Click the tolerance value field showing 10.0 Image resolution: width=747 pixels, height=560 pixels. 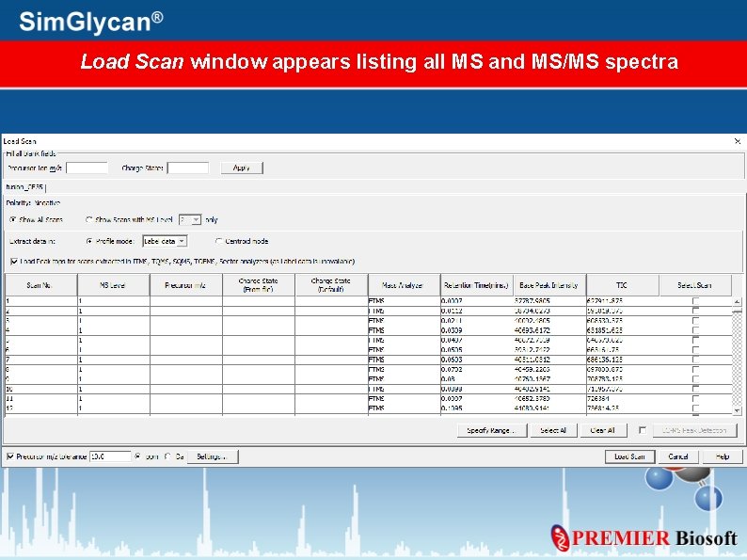click(x=110, y=456)
